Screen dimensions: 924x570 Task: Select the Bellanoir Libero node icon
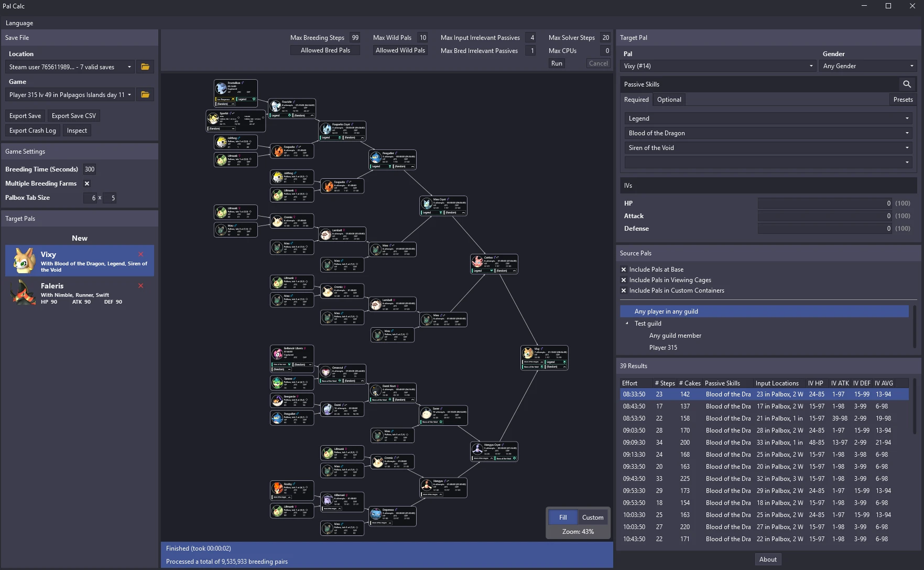point(277,354)
